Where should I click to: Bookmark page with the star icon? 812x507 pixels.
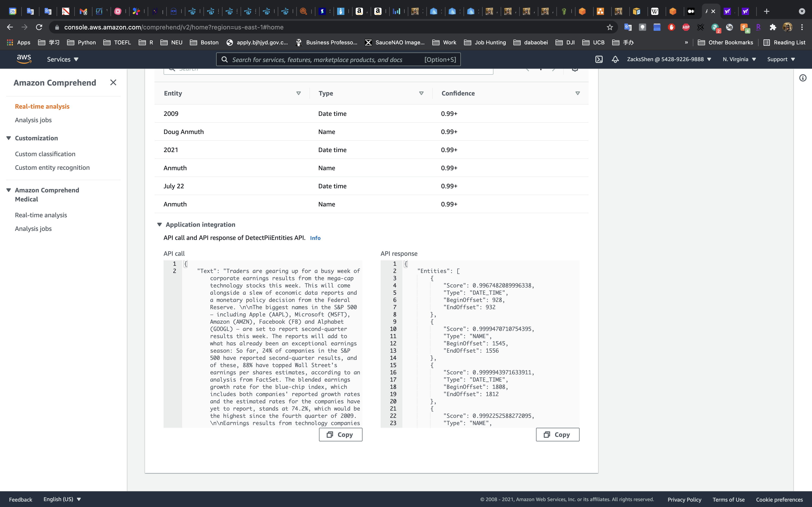[x=610, y=27]
